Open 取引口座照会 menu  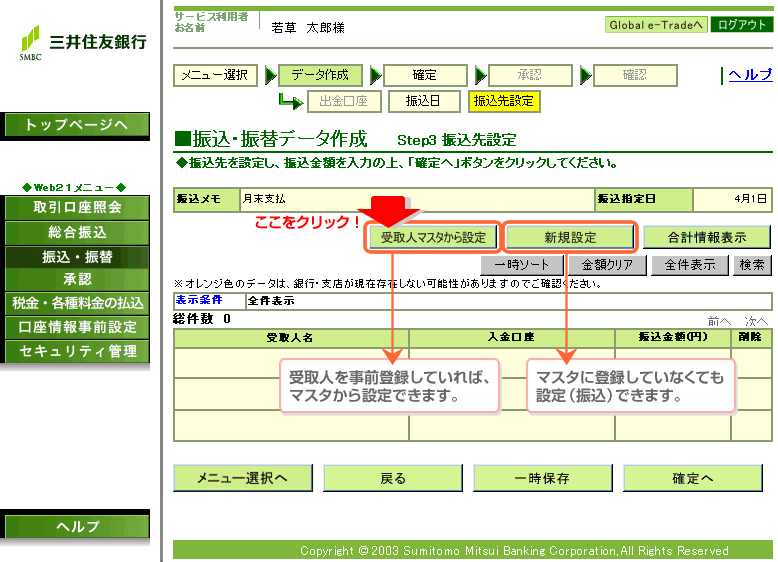(x=77, y=207)
